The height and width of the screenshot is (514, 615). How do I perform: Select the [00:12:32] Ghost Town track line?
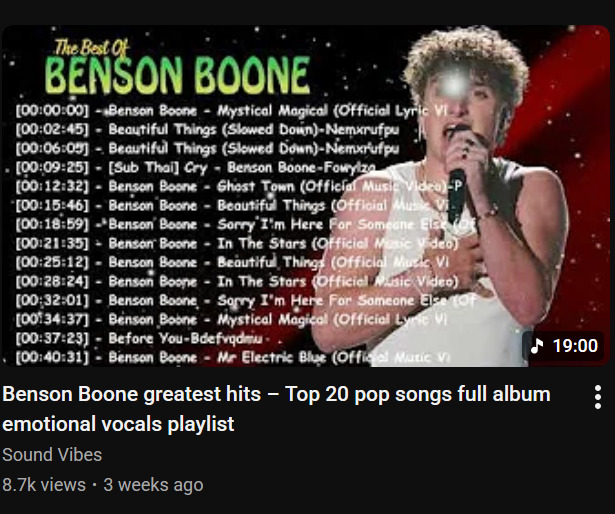pos(240,186)
